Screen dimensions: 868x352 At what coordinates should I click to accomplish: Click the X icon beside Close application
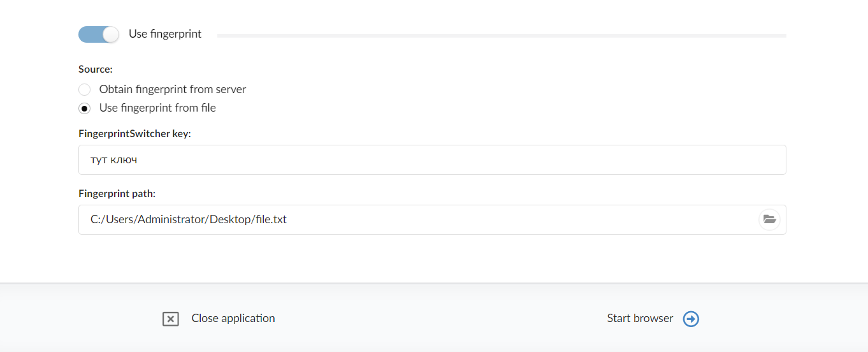171,319
